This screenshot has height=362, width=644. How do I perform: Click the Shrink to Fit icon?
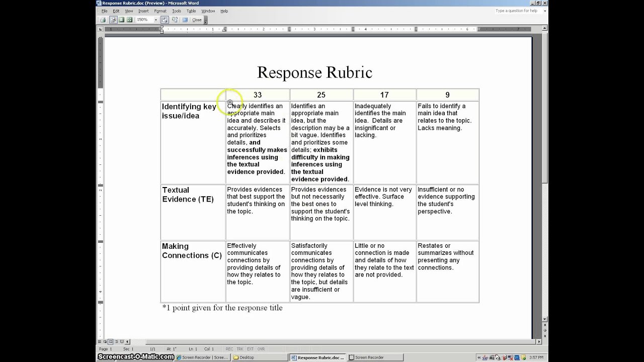(x=175, y=20)
